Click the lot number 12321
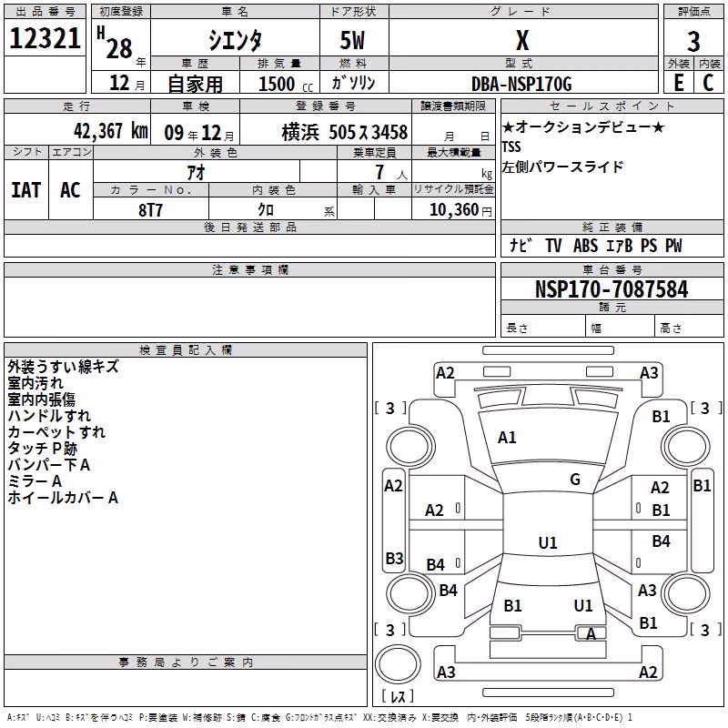The height and width of the screenshot is (728, 728). click(45, 37)
